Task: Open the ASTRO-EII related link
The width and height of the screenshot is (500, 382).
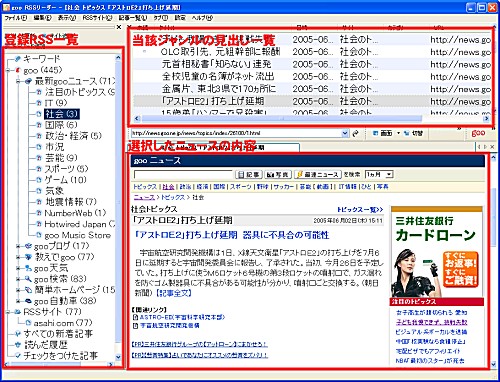Action: point(182,317)
